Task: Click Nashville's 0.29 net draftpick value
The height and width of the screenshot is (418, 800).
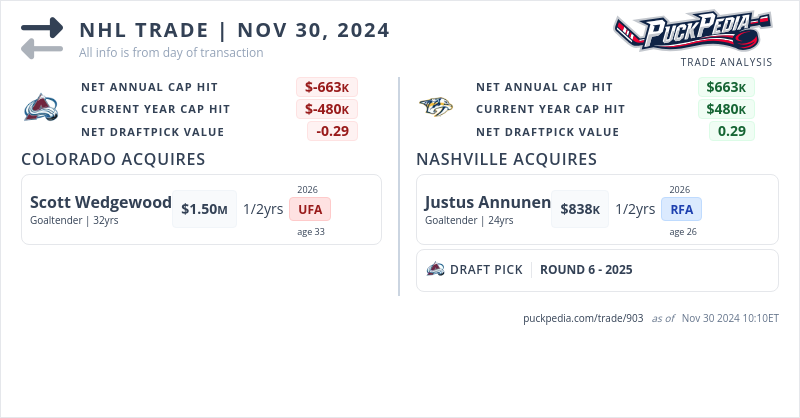Action: 733,131
